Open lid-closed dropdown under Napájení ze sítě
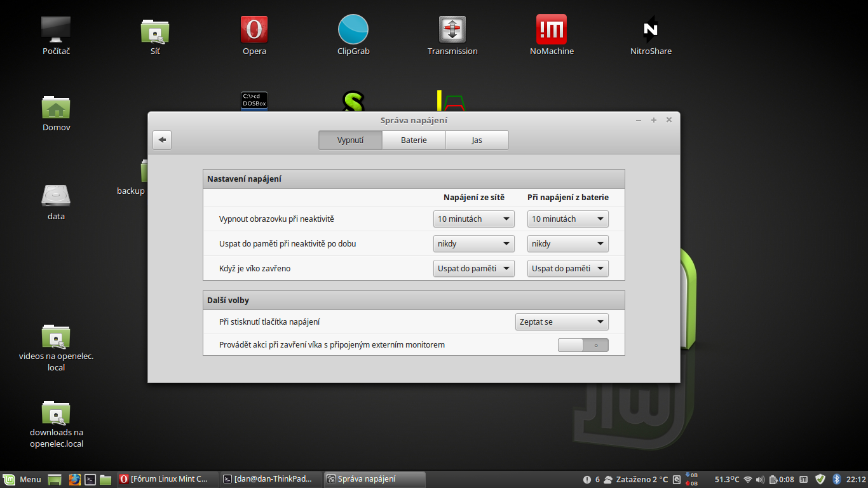The width and height of the screenshot is (868, 488). (x=473, y=269)
